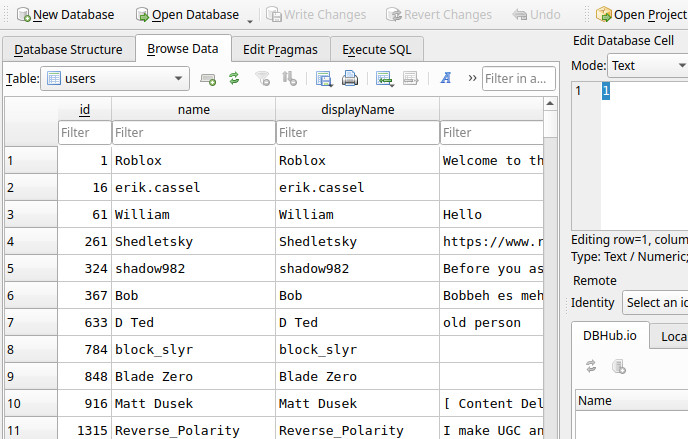This screenshot has width=688, height=439.
Task: Sort by the id column header
Action: (85, 109)
